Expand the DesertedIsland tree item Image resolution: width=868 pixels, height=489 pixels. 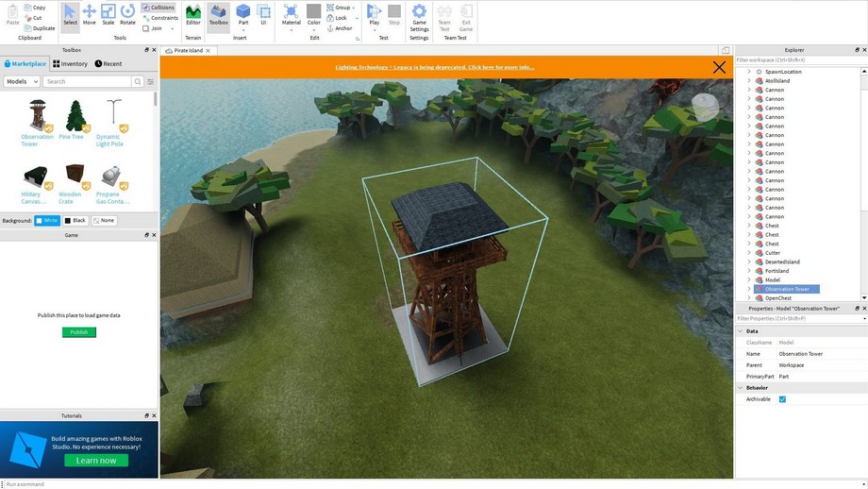point(749,261)
